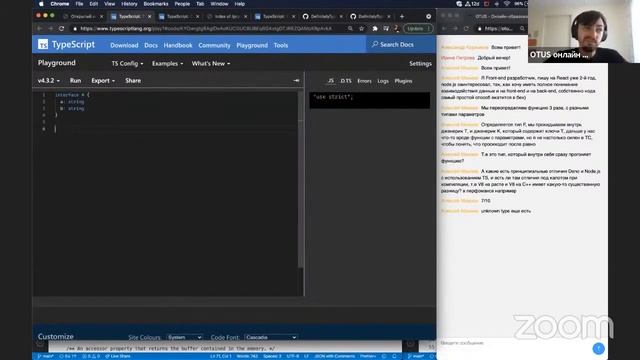Open the What's New dropdown
Image resolution: width=640 pixels, height=360 pixels.
point(211,64)
